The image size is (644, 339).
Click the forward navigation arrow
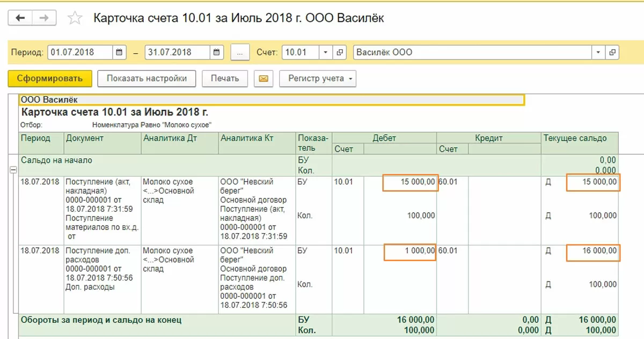click(44, 18)
